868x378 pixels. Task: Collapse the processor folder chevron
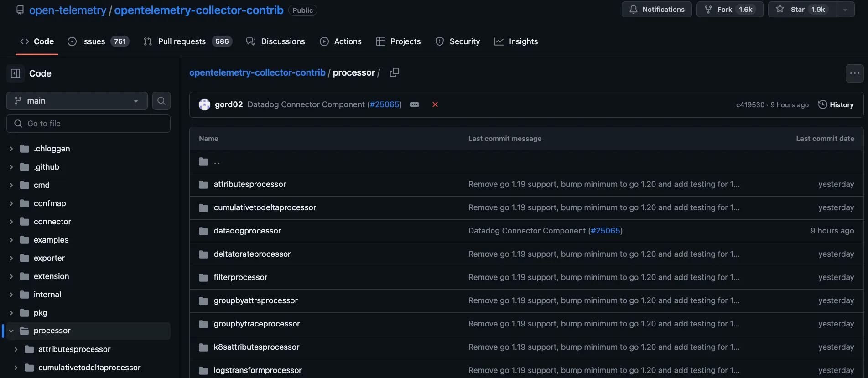pos(11,331)
